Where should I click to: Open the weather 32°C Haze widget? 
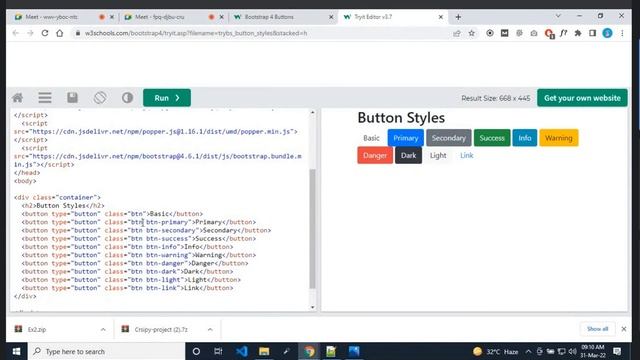coord(496,351)
